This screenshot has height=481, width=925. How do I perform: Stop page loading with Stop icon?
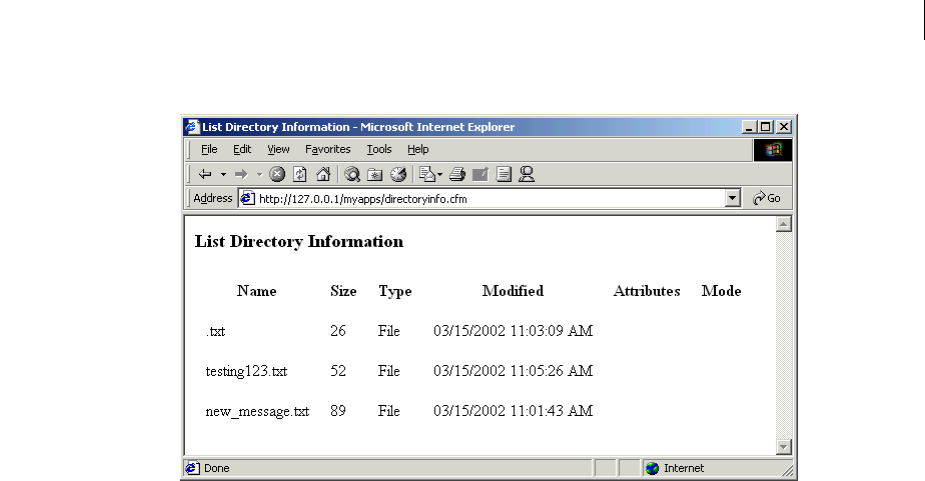click(x=277, y=174)
